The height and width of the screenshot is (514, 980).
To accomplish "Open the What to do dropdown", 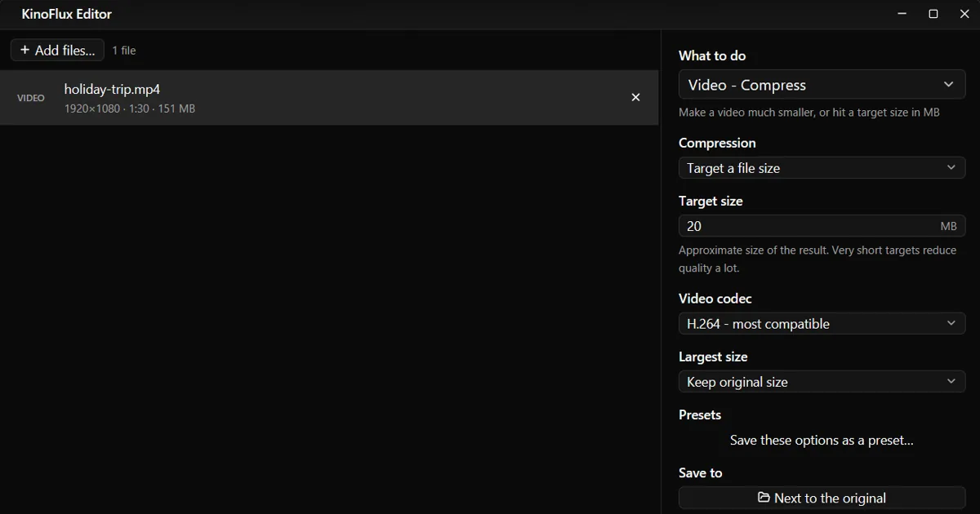I will point(822,85).
